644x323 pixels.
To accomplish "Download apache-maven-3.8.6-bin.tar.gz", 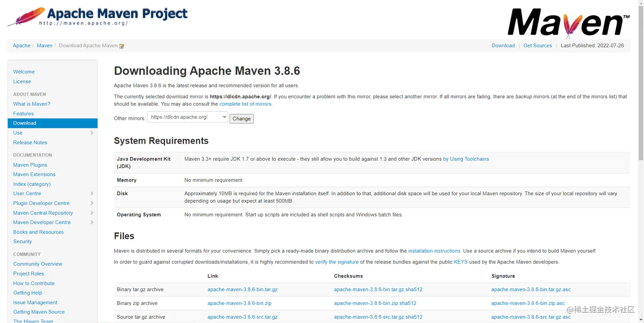I will point(243,290).
